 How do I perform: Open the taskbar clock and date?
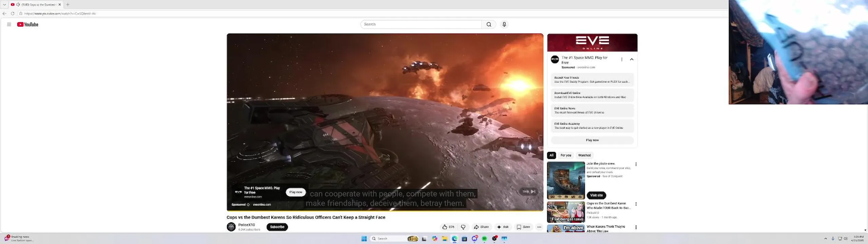point(858,239)
